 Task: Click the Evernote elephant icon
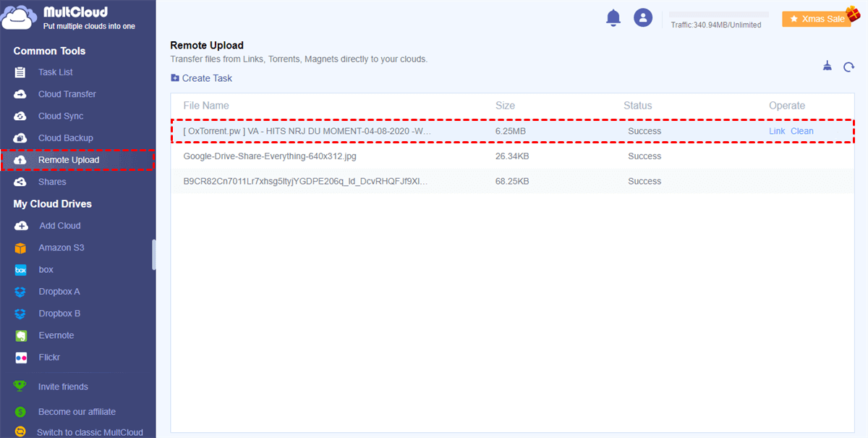pyautogui.click(x=21, y=335)
